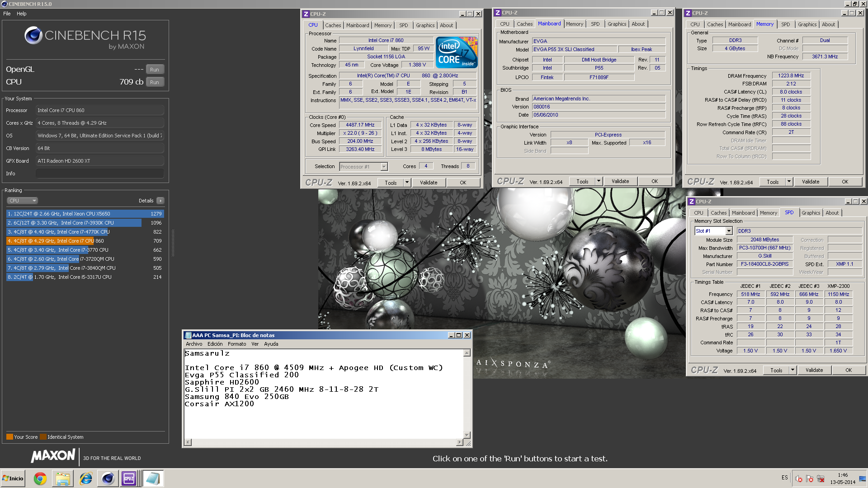The width and height of the screenshot is (868, 488).
Task: Click Validate in CPU tab CPU-Z window
Action: (x=429, y=183)
